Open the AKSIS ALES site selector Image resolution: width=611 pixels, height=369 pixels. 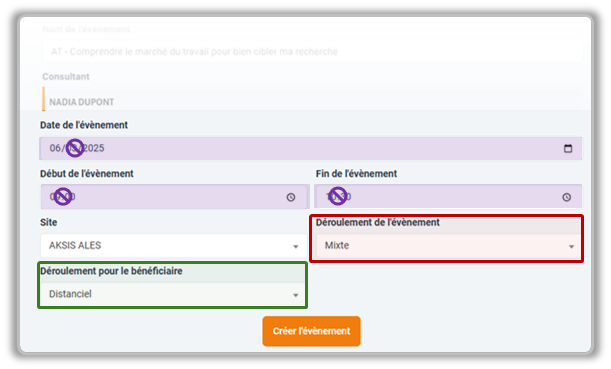coord(173,245)
